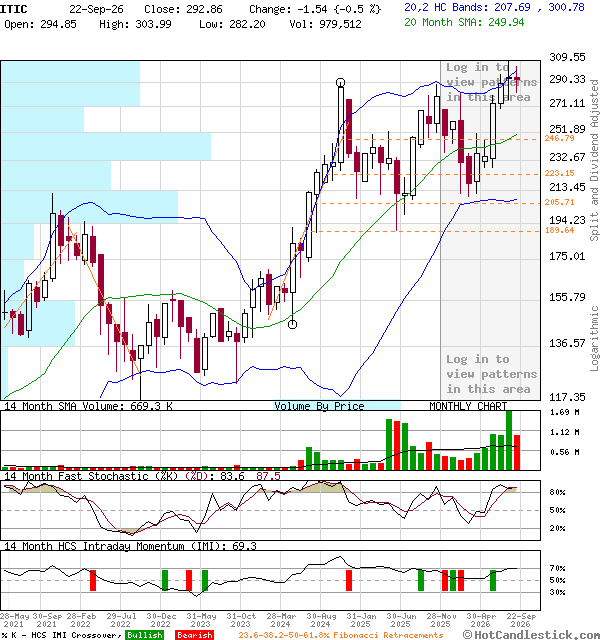Click the circle marker at price peak
600x640 pixels.
pyautogui.click(x=340, y=83)
